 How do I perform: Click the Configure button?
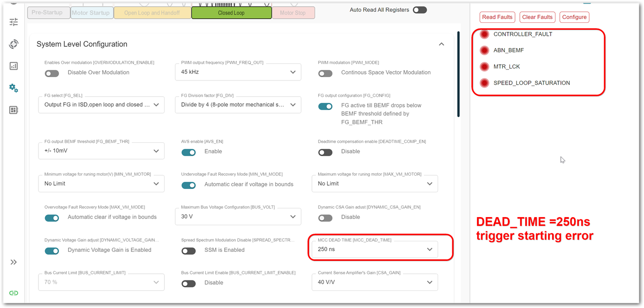point(575,17)
